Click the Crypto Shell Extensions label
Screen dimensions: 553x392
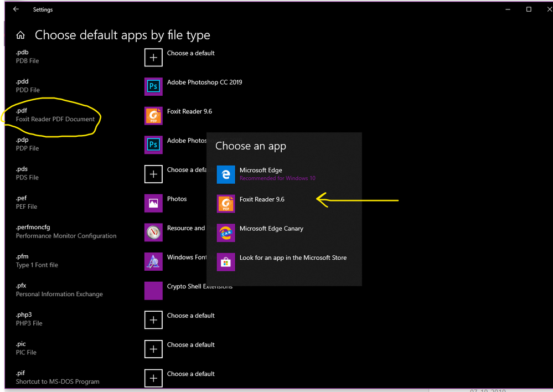pyautogui.click(x=200, y=286)
